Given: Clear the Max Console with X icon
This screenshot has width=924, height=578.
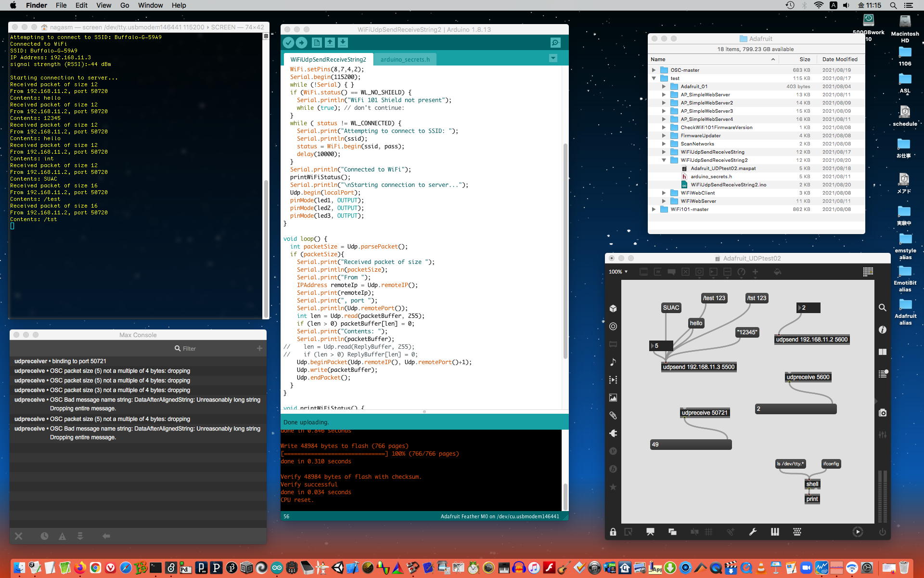Looking at the screenshot, I should click(19, 536).
